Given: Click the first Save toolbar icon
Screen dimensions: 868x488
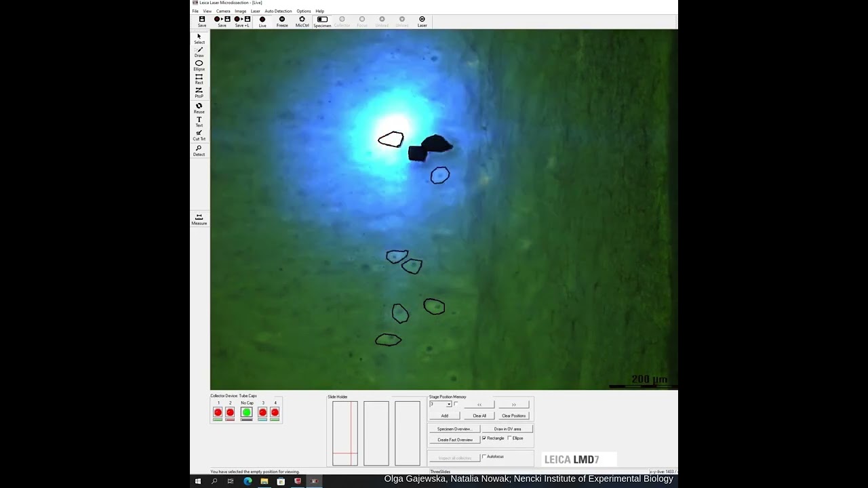Looking at the screenshot, I should click(202, 22).
